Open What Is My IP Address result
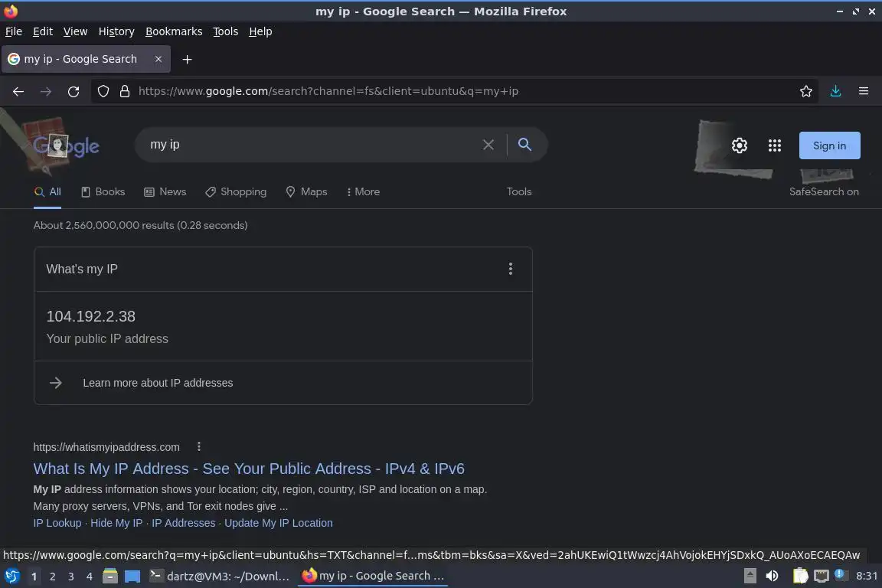882x588 pixels. coord(249,469)
